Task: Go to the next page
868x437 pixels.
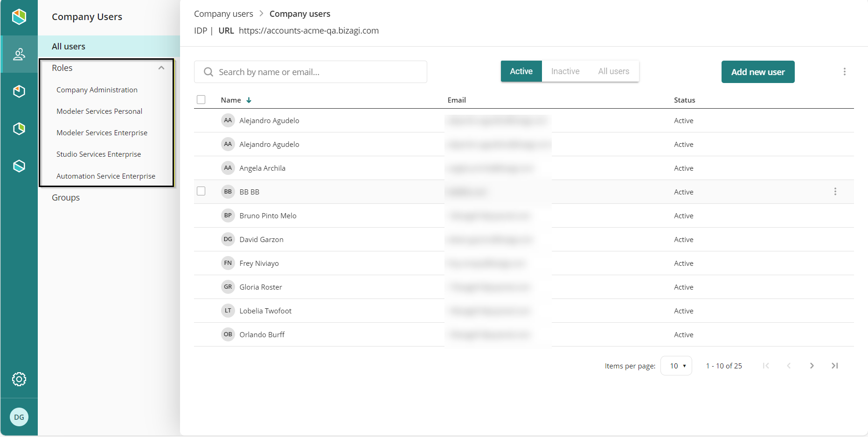Action: click(812, 366)
